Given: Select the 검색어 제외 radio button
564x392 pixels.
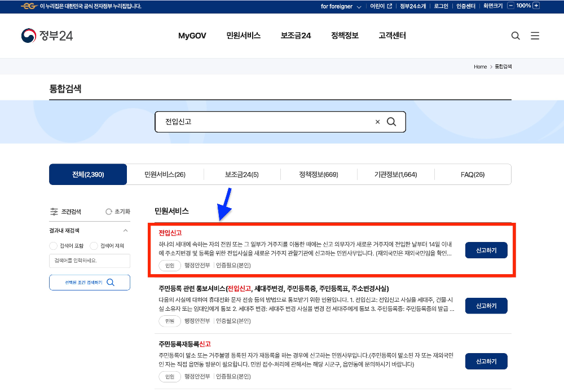Looking at the screenshot, I should click(94, 245).
